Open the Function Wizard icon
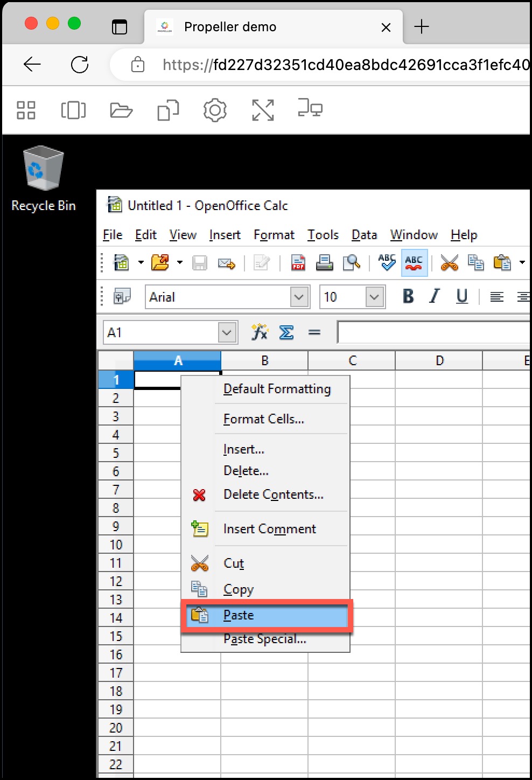This screenshot has width=532, height=780. point(260,332)
